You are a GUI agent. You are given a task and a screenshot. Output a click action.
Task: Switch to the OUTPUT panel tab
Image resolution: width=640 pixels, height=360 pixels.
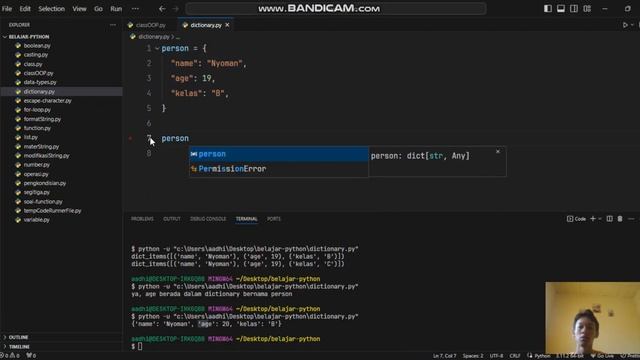click(171, 219)
